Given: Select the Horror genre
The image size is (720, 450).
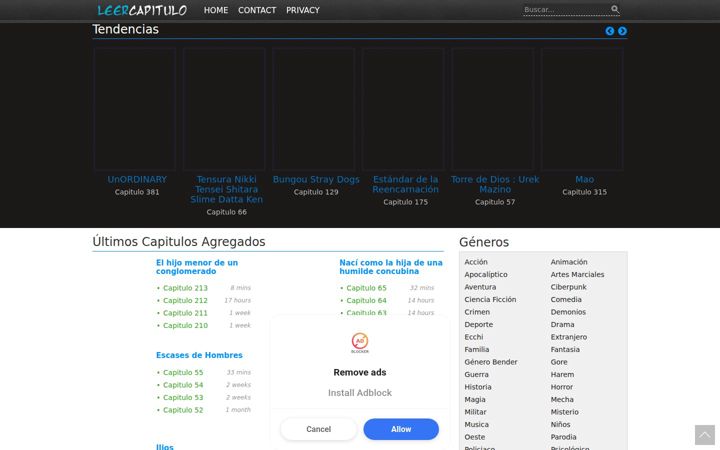Looking at the screenshot, I should tap(562, 387).
